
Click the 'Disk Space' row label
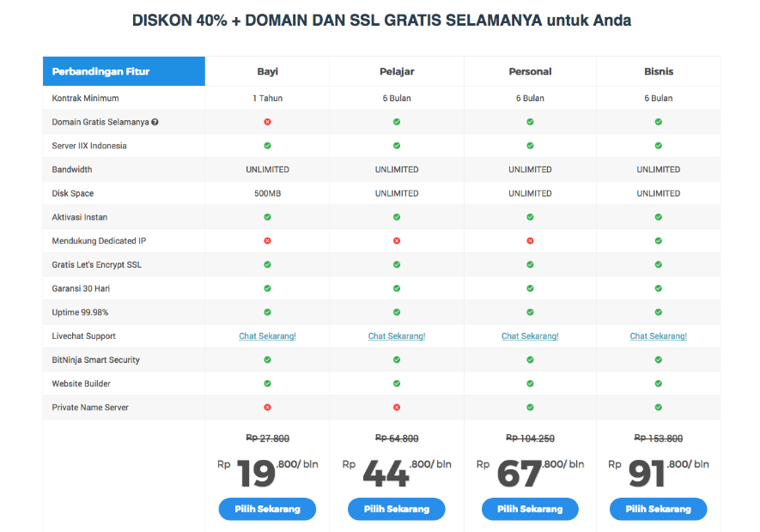coord(73,193)
